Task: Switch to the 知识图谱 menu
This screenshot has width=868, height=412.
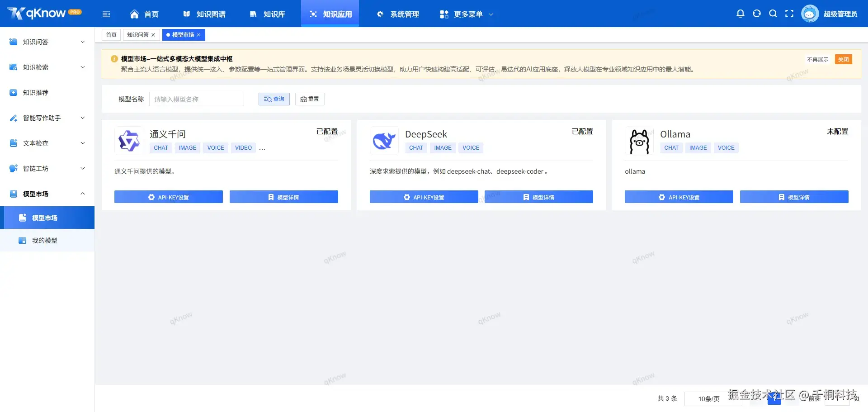Action: pyautogui.click(x=204, y=14)
